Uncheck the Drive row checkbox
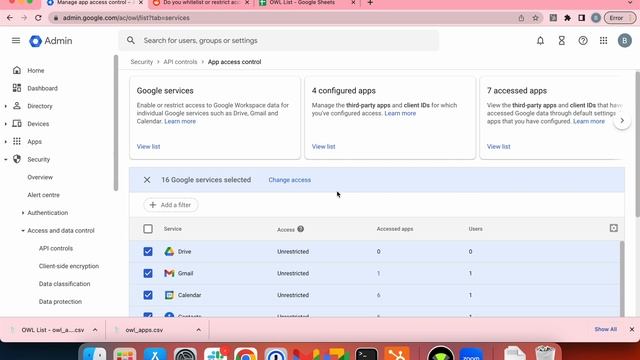Screen dimensions: 640x360 tap(148, 251)
